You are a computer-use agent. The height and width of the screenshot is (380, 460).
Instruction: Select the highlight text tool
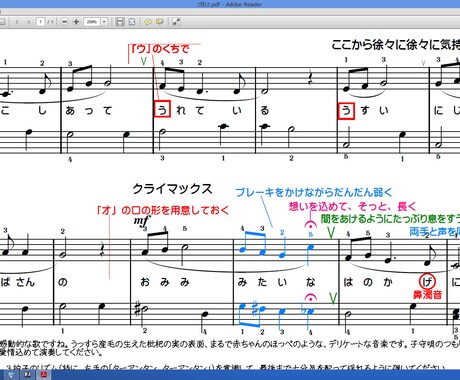pos(160,22)
